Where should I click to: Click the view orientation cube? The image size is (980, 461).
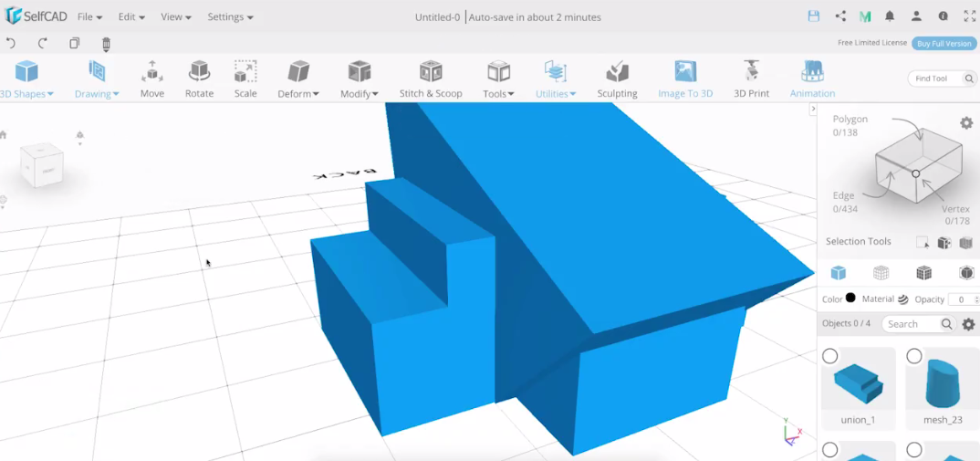42,165
